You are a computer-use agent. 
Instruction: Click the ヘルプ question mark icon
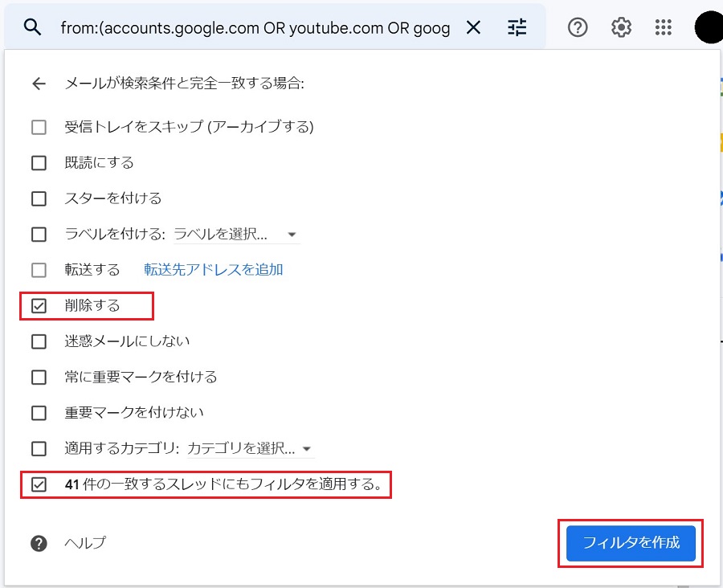coord(39,543)
